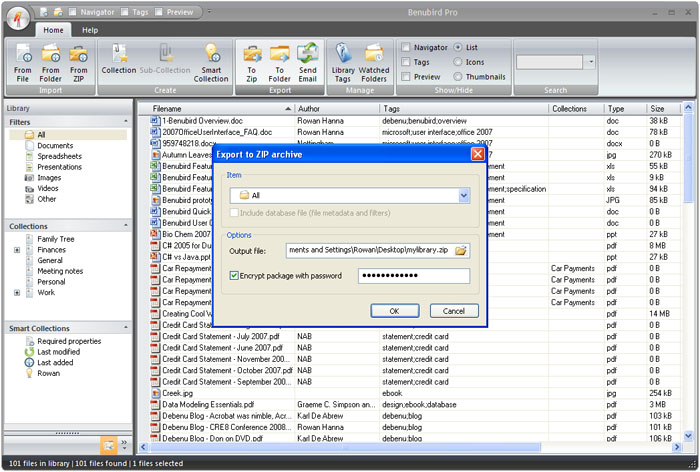The width and height of the screenshot is (700, 472).
Task: Click the navigation pane options icon at bottom
Action: (108, 445)
